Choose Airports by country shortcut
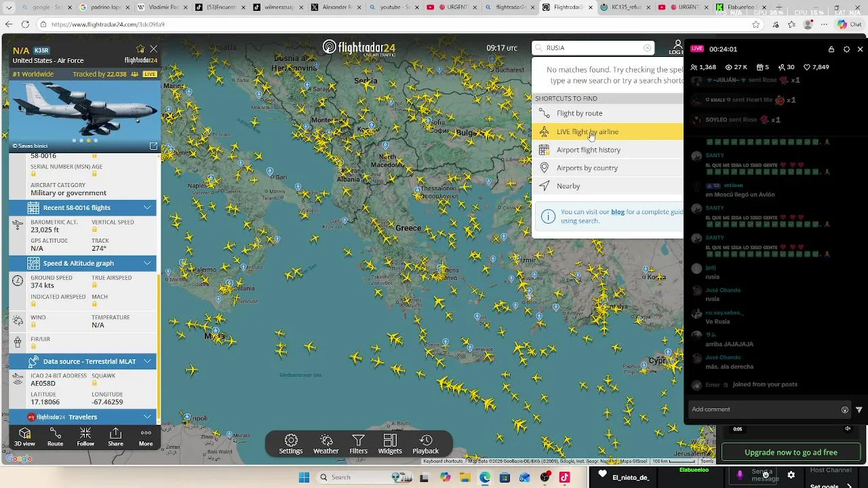This screenshot has height=488, width=868. click(x=608, y=168)
